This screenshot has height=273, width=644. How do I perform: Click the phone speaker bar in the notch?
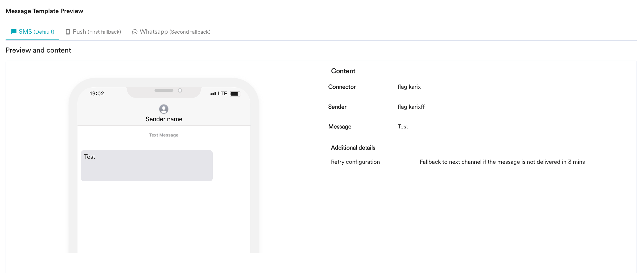pyautogui.click(x=164, y=90)
